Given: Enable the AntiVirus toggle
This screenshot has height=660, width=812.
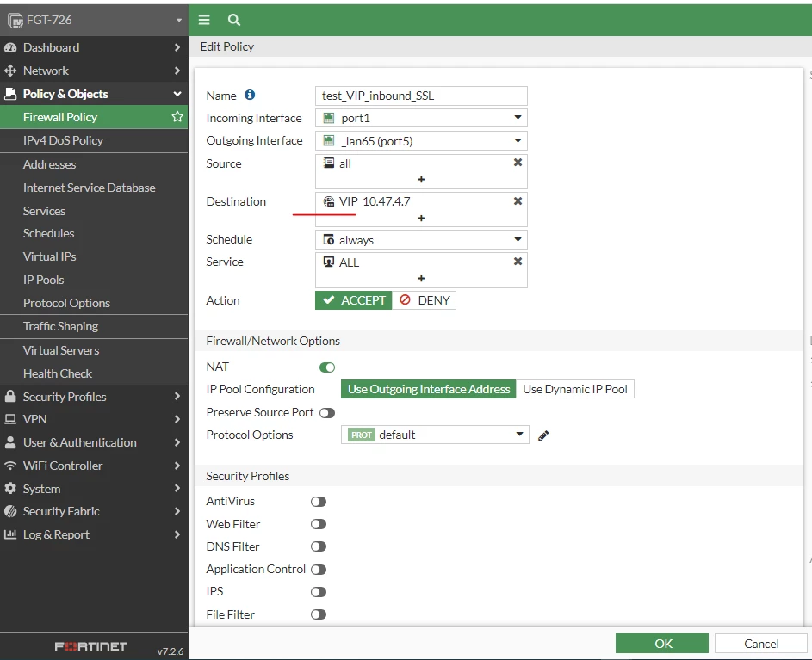Looking at the screenshot, I should click(x=319, y=502).
